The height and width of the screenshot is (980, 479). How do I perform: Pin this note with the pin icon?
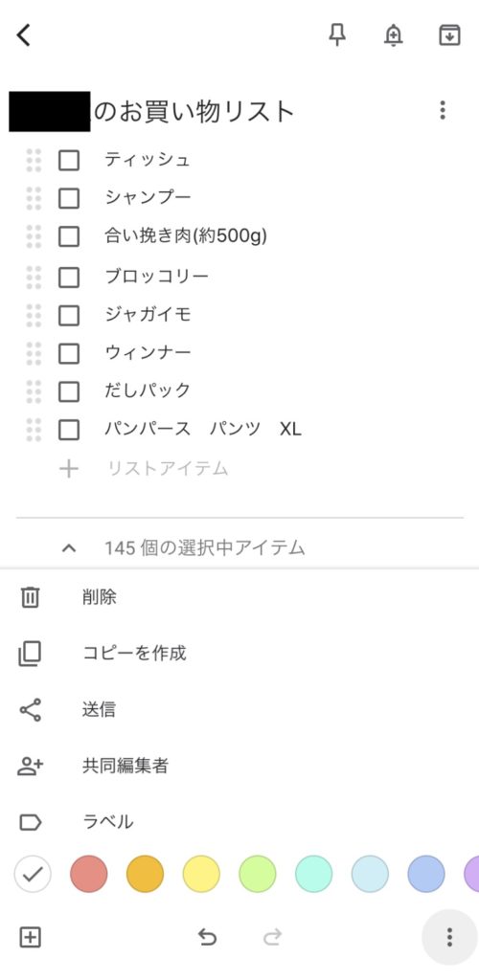(337, 35)
